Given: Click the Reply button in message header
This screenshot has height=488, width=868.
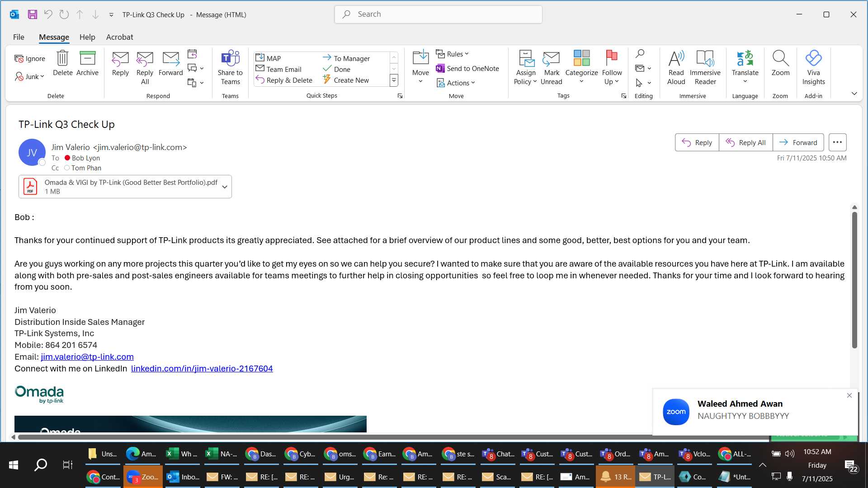Looking at the screenshot, I should tap(697, 142).
